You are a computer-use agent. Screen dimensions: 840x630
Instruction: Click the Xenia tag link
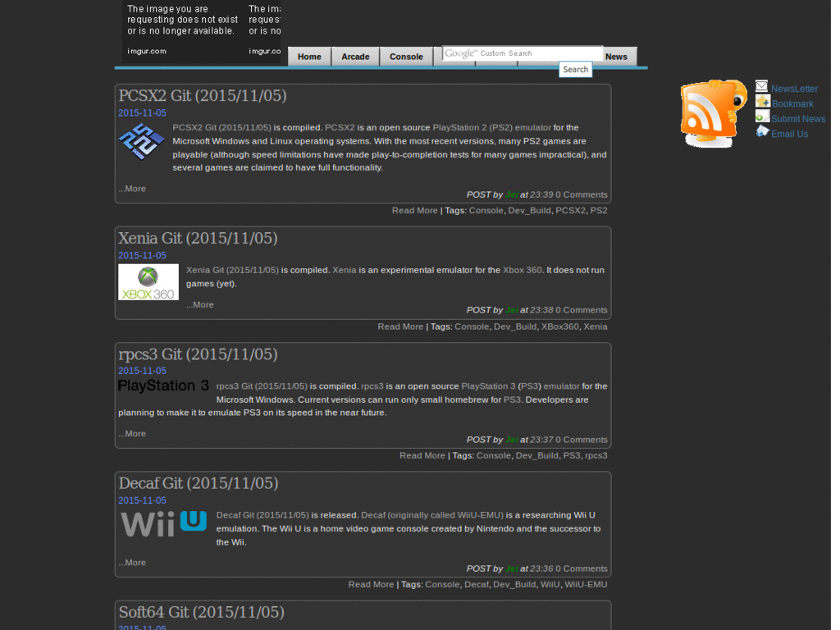(596, 326)
